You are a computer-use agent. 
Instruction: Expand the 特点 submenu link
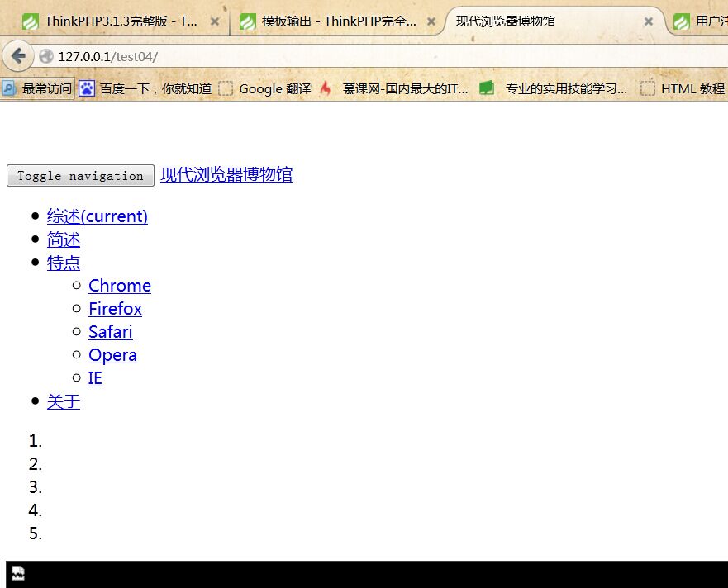(64, 263)
